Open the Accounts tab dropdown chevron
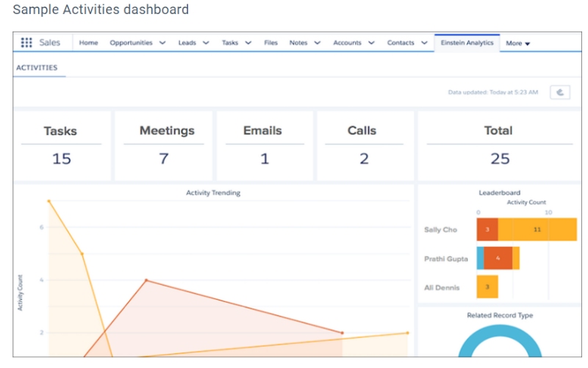The width and height of the screenshot is (588, 368). (x=371, y=43)
